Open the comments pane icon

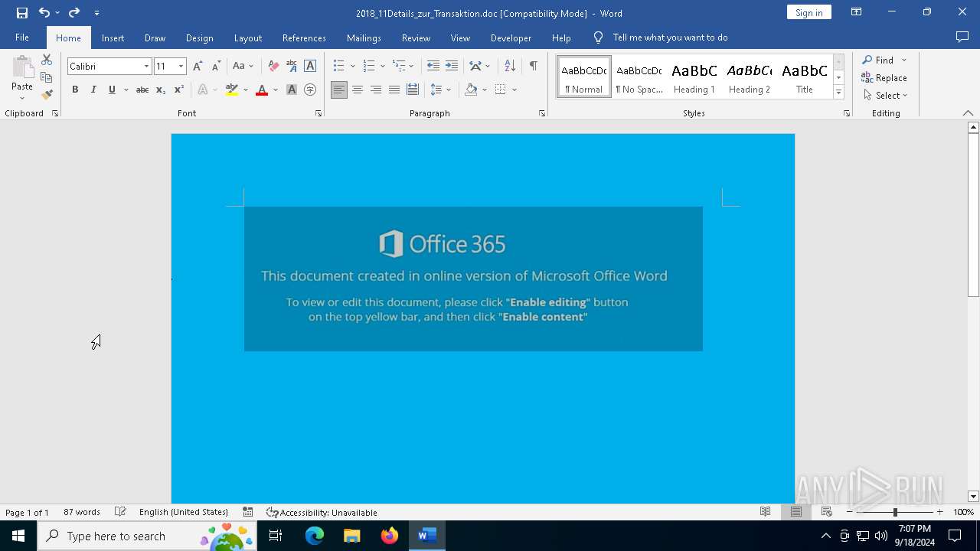[x=962, y=37]
